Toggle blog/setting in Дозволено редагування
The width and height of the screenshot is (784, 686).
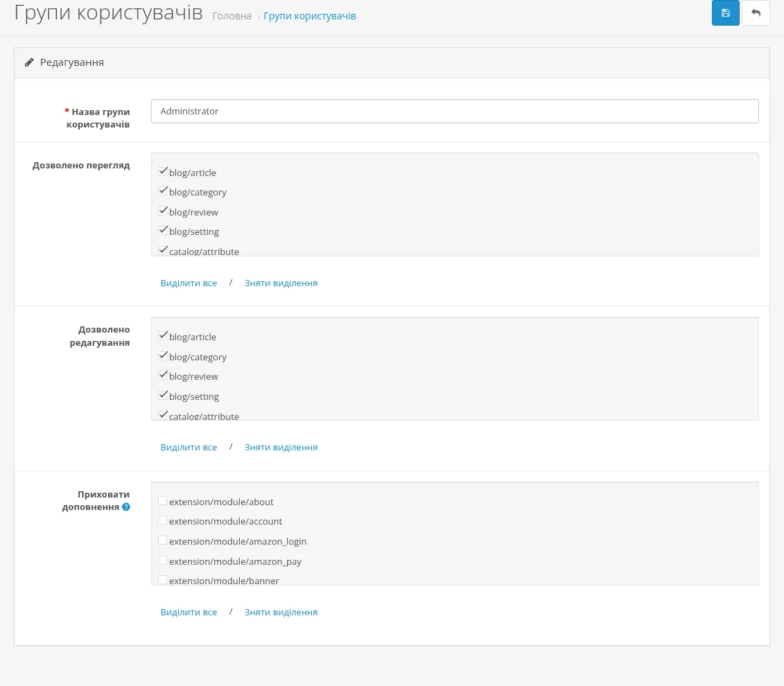click(162, 395)
